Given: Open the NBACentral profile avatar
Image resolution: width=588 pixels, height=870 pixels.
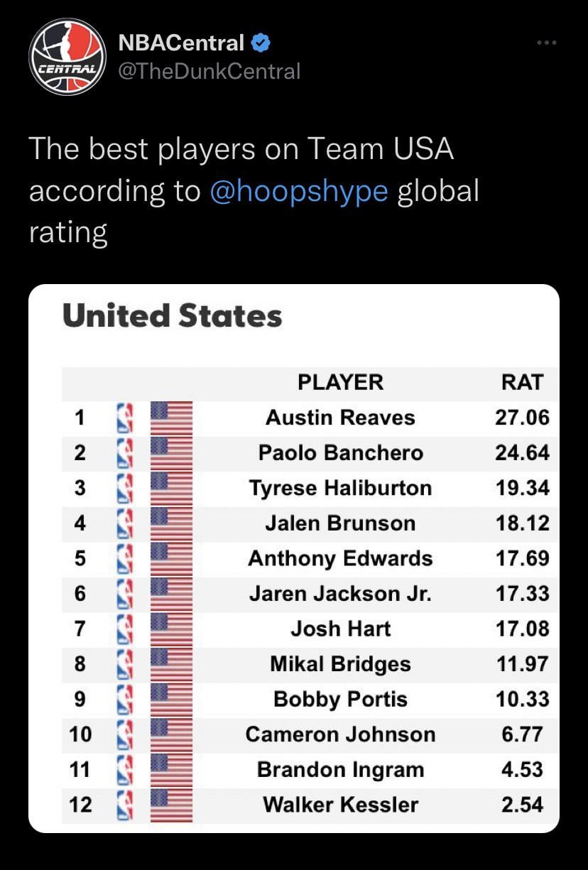Looking at the screenshot, I should [67, 57].
